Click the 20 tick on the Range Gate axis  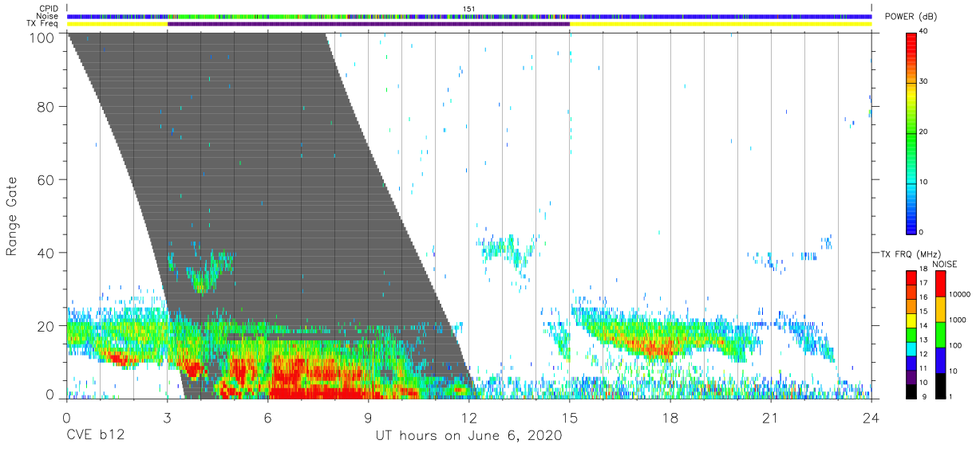(x=46, y=326)
